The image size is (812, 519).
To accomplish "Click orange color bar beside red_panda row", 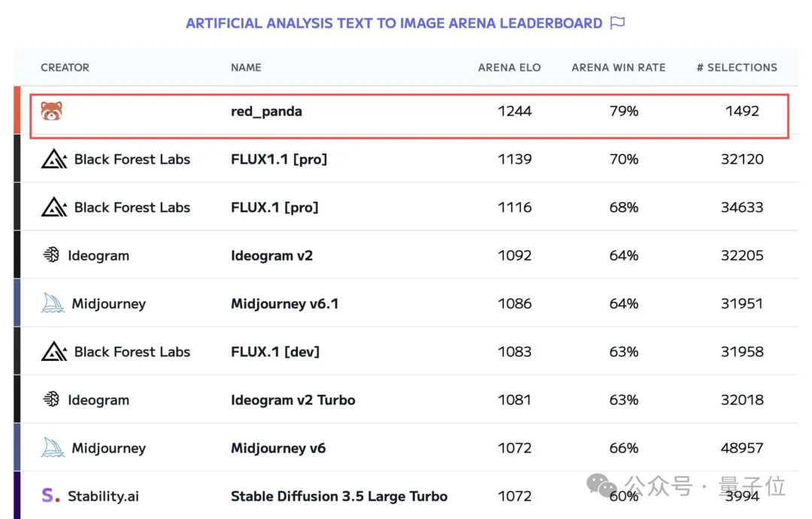I will tap(17, 111).
